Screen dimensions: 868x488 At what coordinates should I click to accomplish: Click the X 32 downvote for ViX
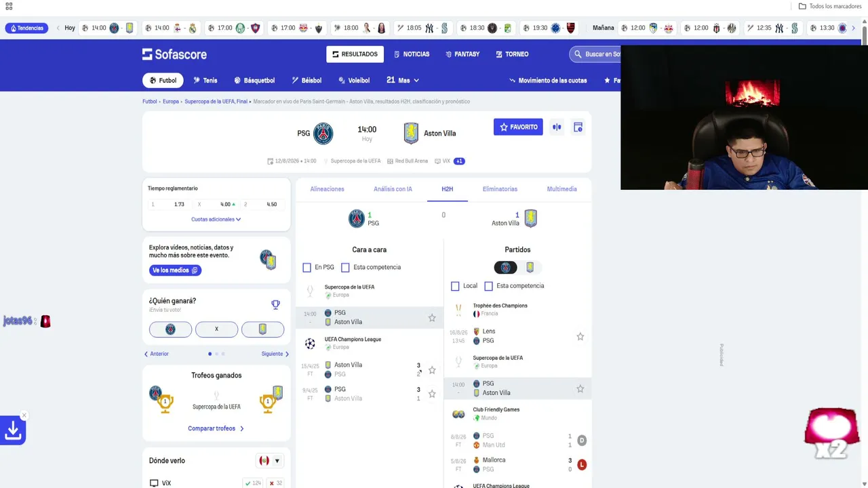point(275,483)
